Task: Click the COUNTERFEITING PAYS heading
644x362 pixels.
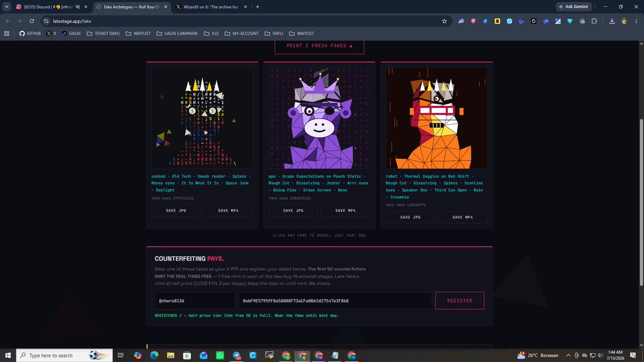Action: (x=189, y=258)
